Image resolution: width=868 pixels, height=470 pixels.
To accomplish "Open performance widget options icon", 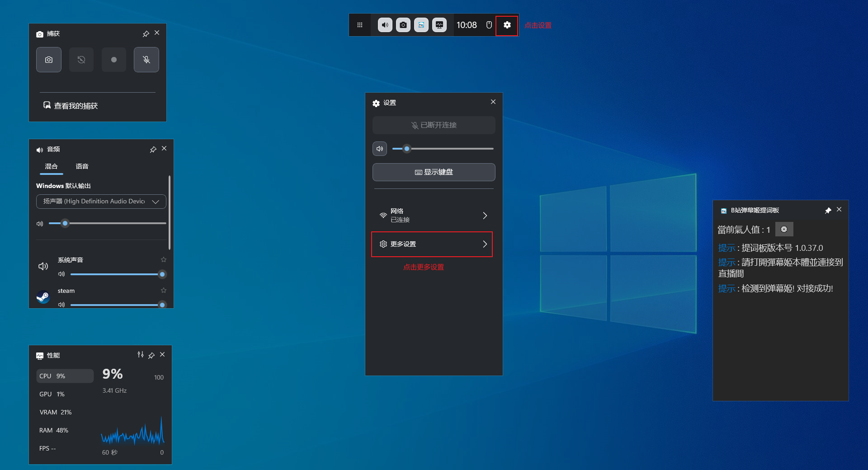I will click(141, 355).
